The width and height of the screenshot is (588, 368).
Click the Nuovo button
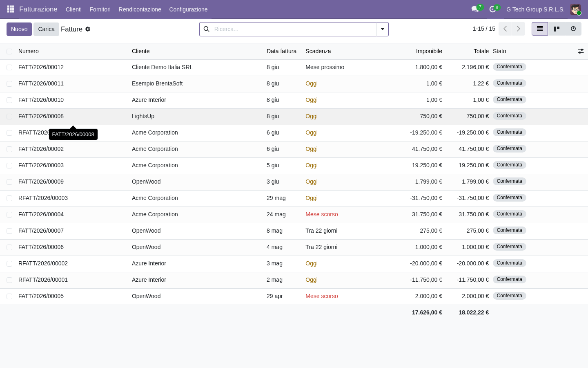click(x=19, y=29)
